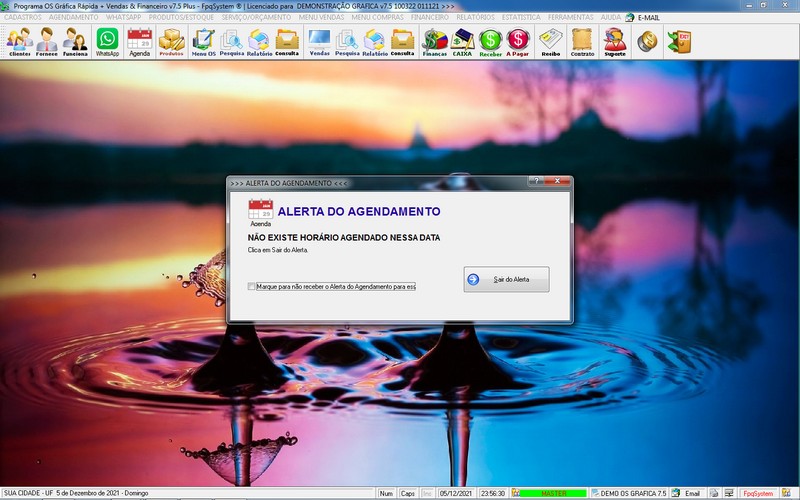Open the Clientes icon in toolbar
The height and width of the screenshot is (500, 800).
(x=19, y=42)
